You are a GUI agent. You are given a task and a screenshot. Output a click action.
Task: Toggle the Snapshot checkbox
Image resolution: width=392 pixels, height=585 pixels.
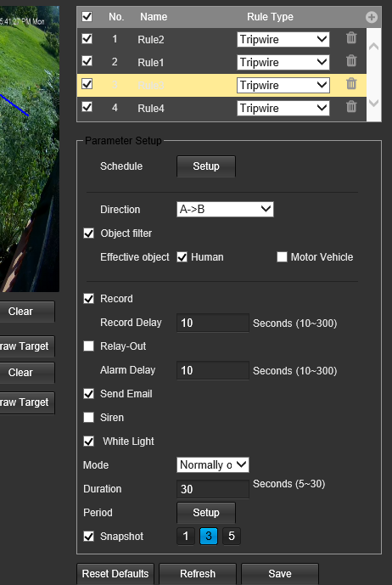coord(89,536)
